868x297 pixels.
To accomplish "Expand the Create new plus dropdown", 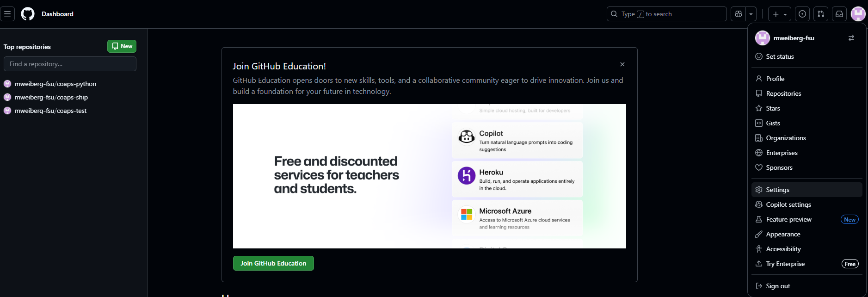I will coord(780,14).
